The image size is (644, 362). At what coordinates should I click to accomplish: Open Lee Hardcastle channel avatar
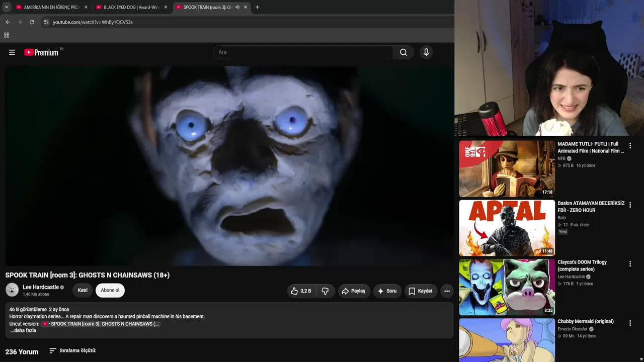12,290
